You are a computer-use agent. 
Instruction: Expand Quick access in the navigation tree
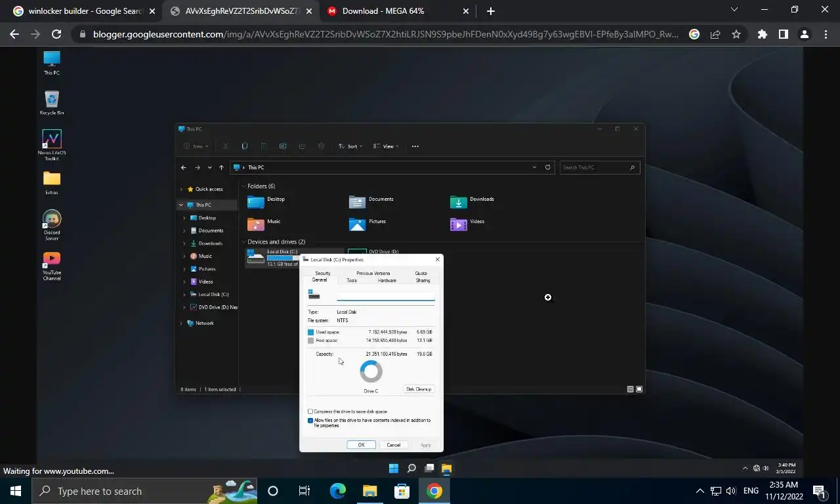click(x=182, y=189)
